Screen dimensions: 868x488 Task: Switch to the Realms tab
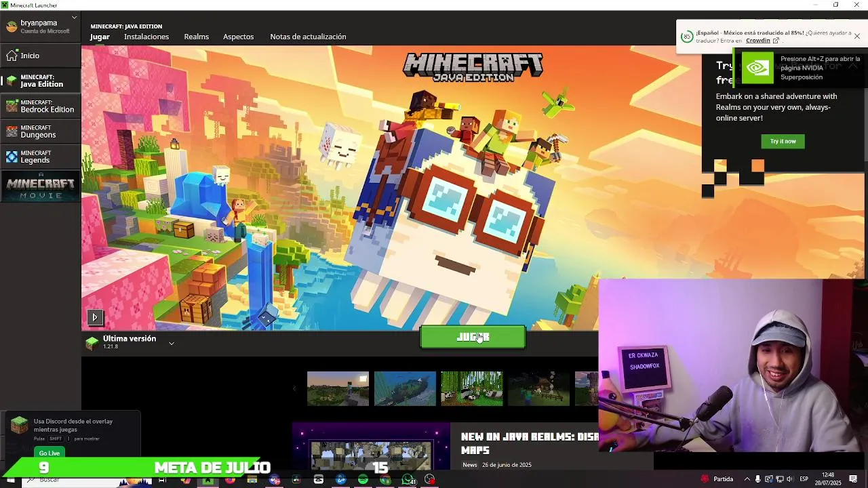197,37
